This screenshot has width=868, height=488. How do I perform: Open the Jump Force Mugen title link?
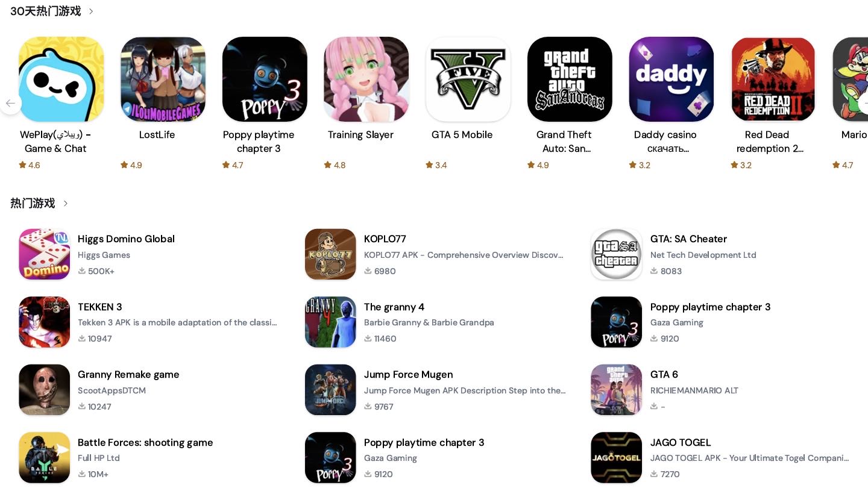[x=408, y=374]
